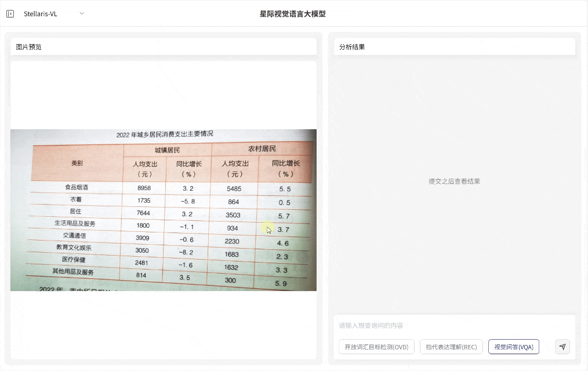Image resolution: width=588 pixels, height=371 pixels.
Task: Click the value 8958 in table
Action: [144, 188]
